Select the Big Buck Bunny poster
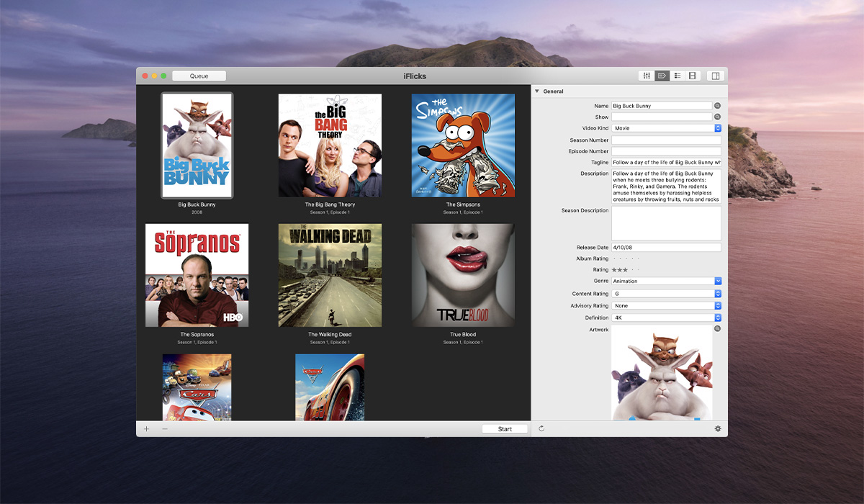864x504 pixels. (197, 145)
